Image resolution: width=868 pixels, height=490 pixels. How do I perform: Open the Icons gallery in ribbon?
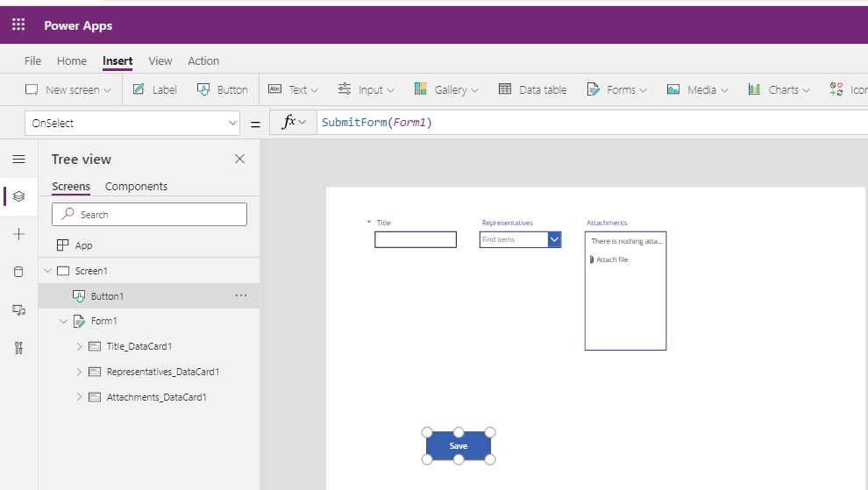tap(848, 89)
